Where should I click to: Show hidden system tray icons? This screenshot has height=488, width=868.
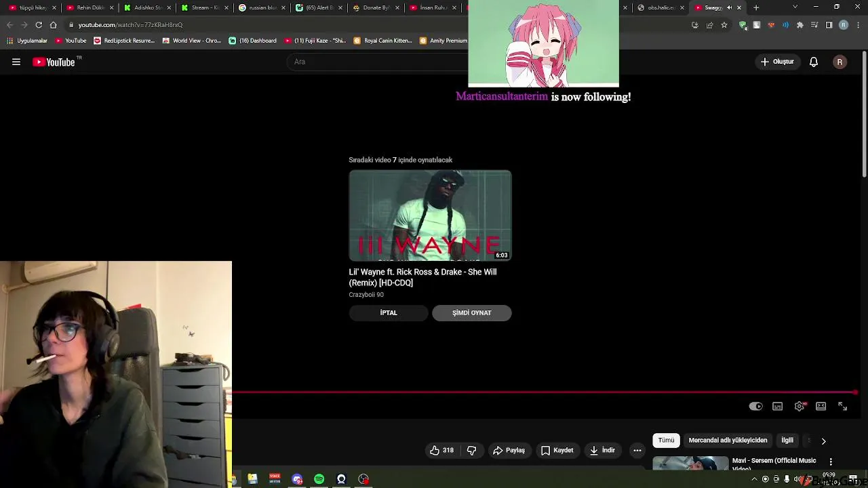[754, 479]
